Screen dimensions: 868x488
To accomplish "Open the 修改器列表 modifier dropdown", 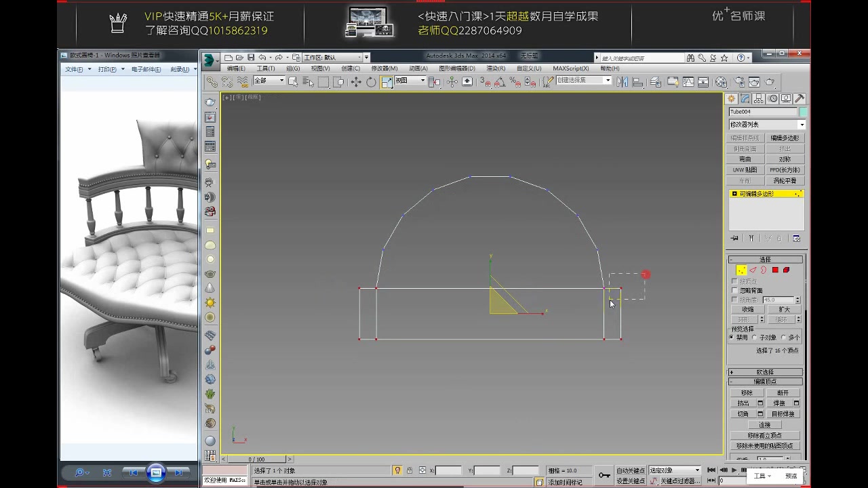I will click(x=766, y=124).
